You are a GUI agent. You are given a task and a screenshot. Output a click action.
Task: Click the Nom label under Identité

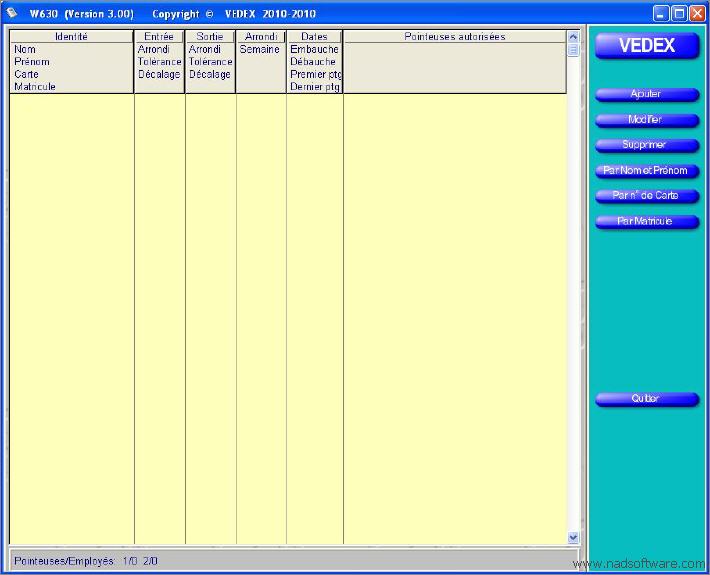click(25, 49)
